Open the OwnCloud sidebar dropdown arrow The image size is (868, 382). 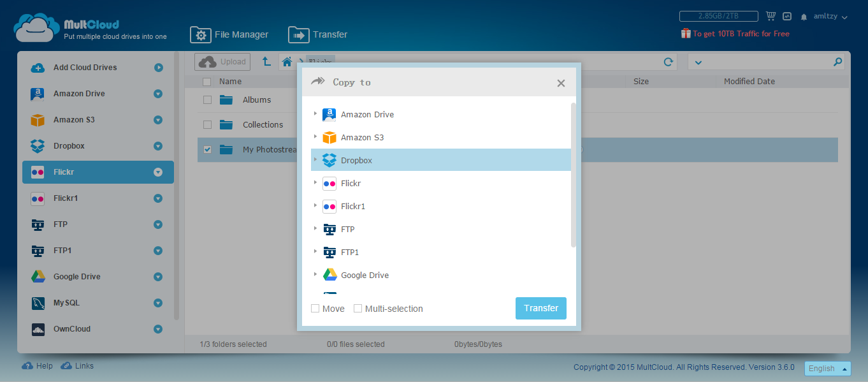(x=158, y=329)
